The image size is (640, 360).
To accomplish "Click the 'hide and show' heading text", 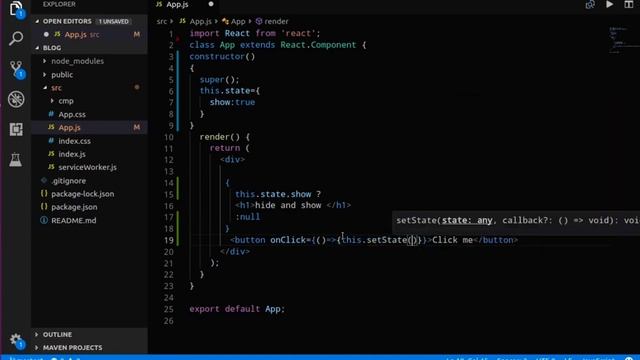I will pos(288,205).
